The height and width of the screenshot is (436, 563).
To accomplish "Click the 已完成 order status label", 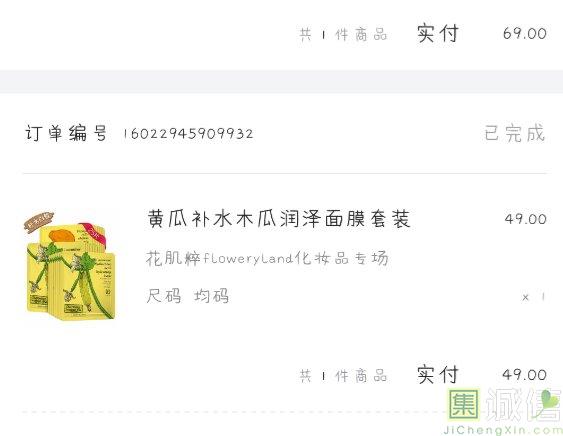I will point(515,133).
